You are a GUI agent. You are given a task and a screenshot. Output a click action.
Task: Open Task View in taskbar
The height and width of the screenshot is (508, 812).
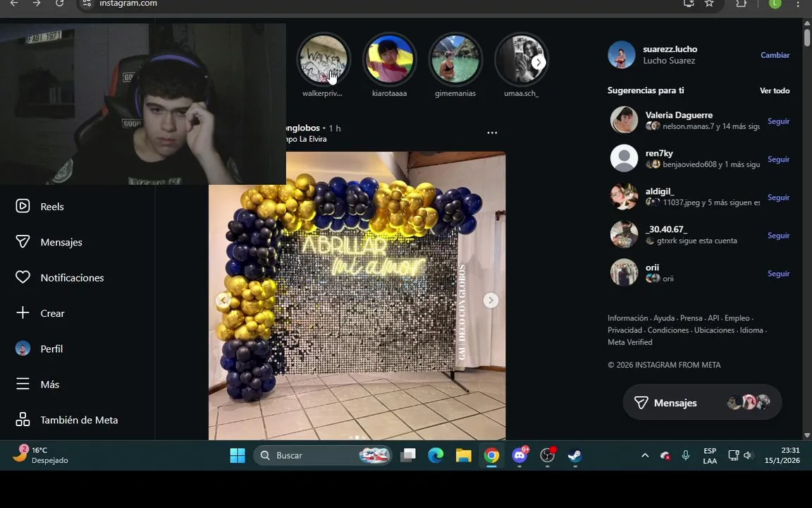pyautogui.click(x=408, y=456)
